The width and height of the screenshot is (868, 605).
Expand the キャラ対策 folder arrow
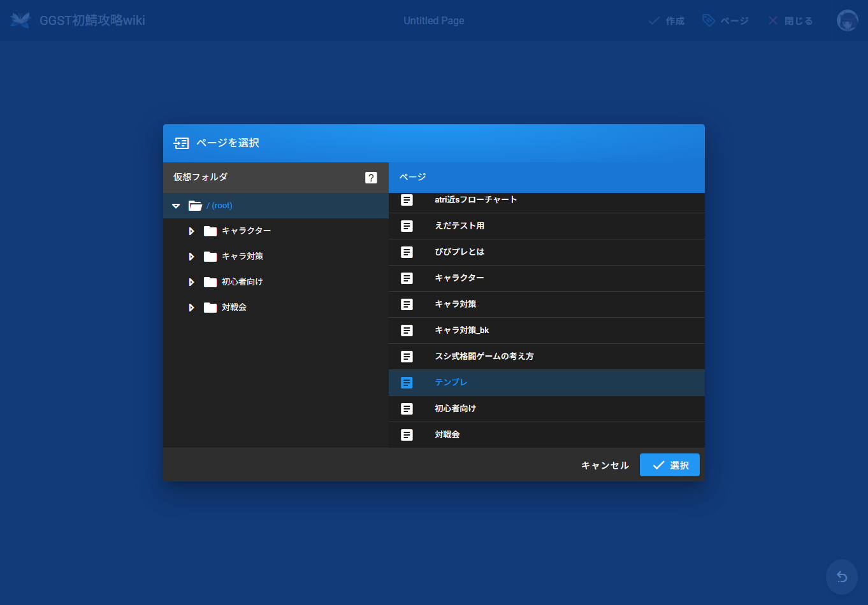coord(191,257)
